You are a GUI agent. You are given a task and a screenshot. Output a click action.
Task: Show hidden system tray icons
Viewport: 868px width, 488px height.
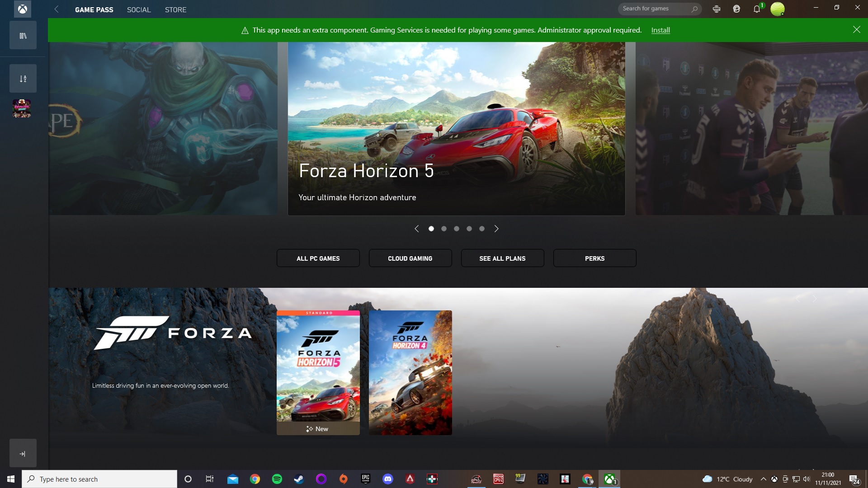click(764, 479)
